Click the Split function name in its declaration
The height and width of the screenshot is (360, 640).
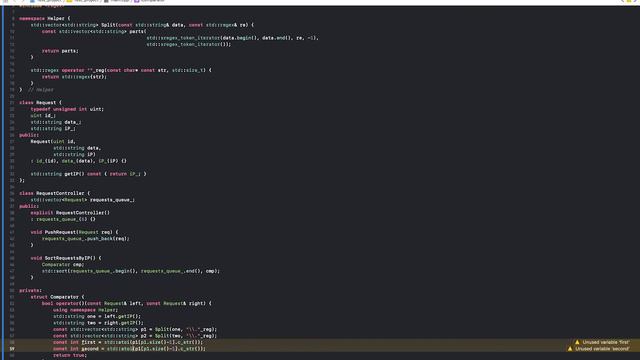108,25
